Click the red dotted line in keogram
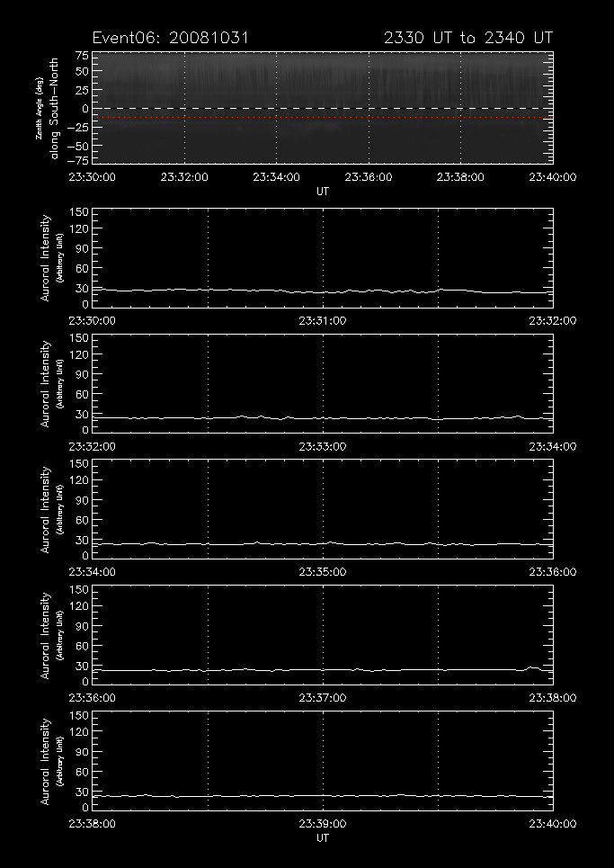 tap(323, 117)
